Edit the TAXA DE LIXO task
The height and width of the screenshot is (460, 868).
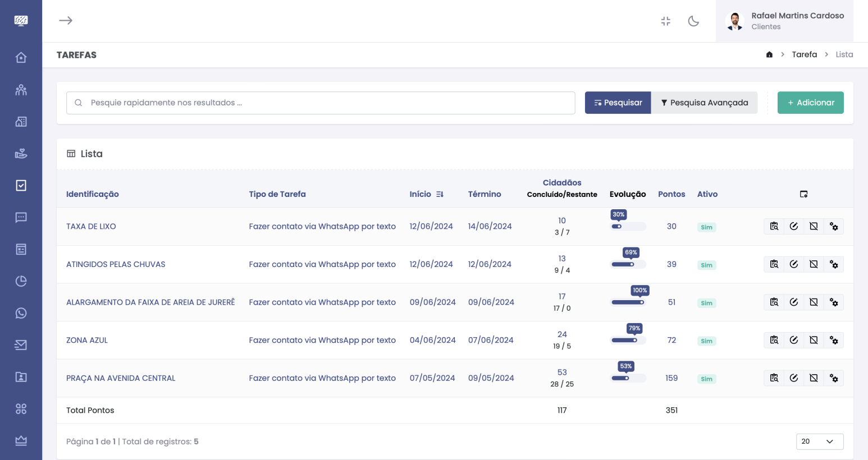tap(794, 227)
